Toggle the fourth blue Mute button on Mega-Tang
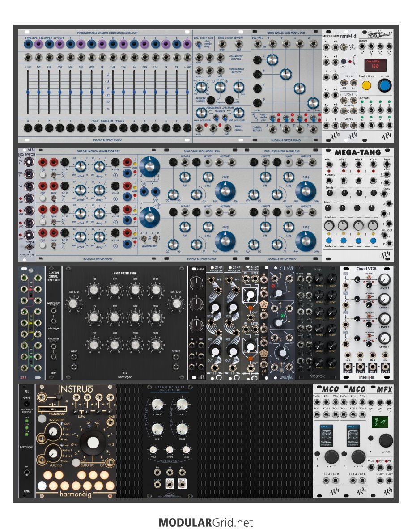The height and width of the screenshot is (532, 412). (x=373, y=241)
